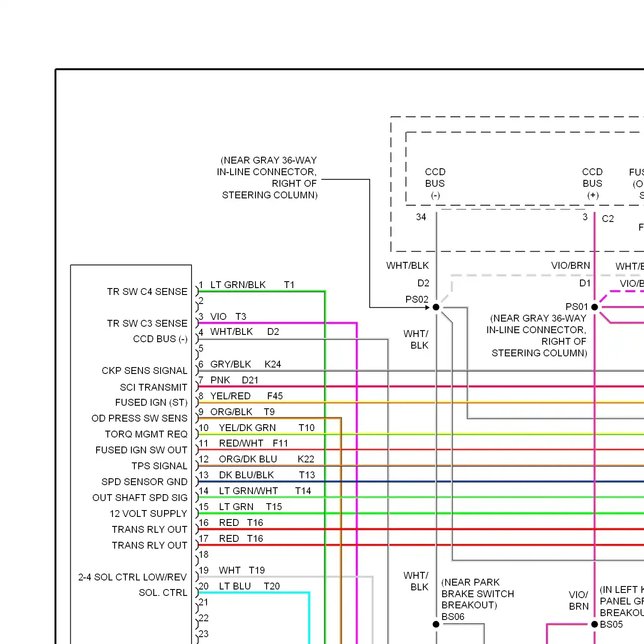Image resolution: width=644 pixels, height=644 pixels.
Task: Click the 'LT GRN' wire label at pin 15
Action: point(236,507)
